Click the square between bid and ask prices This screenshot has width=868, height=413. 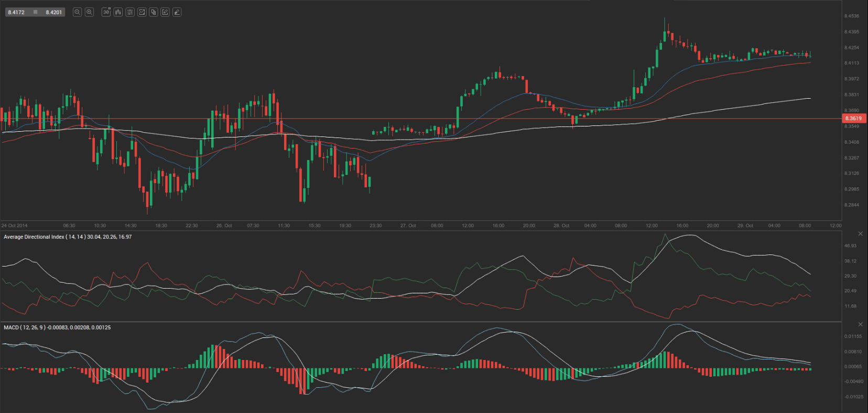[35, 12]
